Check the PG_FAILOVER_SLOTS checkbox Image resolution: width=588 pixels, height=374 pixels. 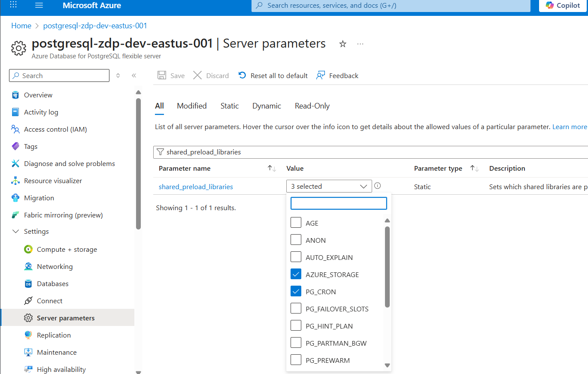pos(296,308)
